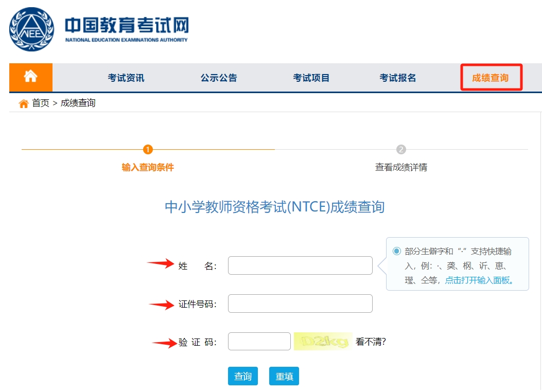Open the 考试报名 navigation menu
The height and width of the screenshot is (392, 542).
click(397, 77)
